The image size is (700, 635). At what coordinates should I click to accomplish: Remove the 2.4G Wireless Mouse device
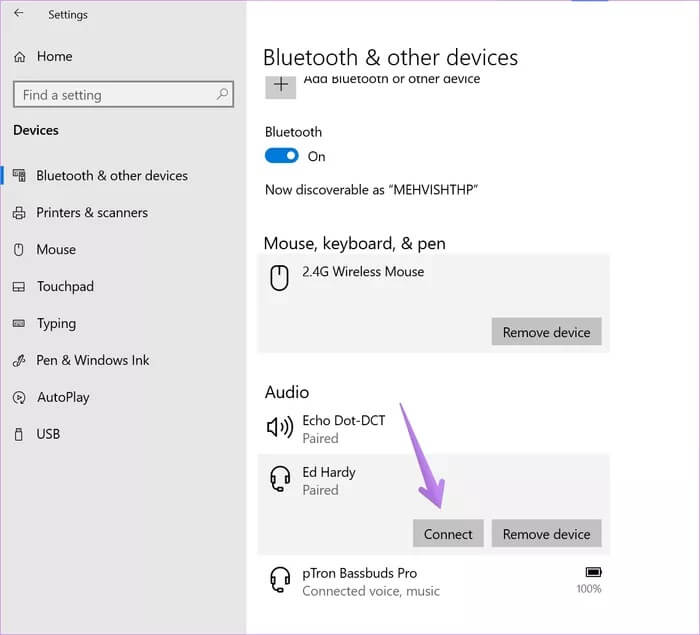click(x=546, y=332)
